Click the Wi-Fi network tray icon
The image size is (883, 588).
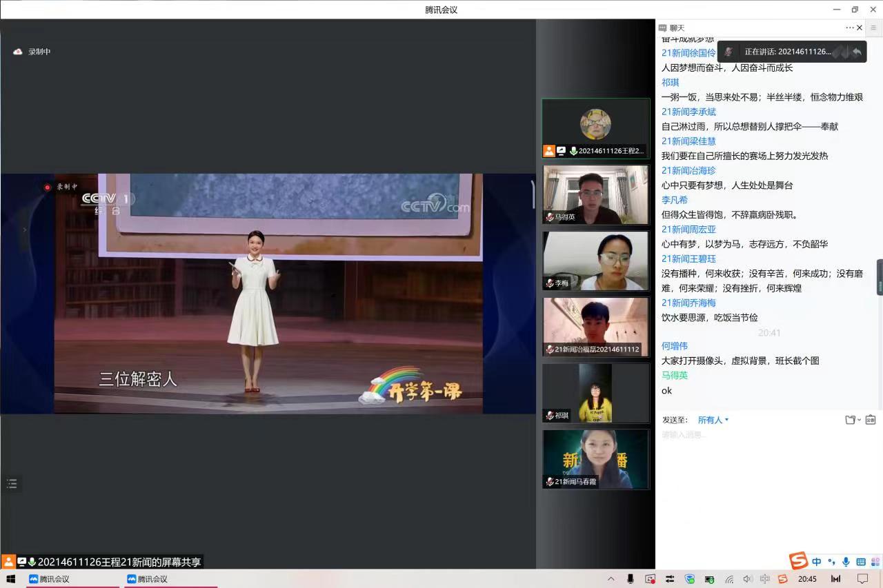coord(729,579)
